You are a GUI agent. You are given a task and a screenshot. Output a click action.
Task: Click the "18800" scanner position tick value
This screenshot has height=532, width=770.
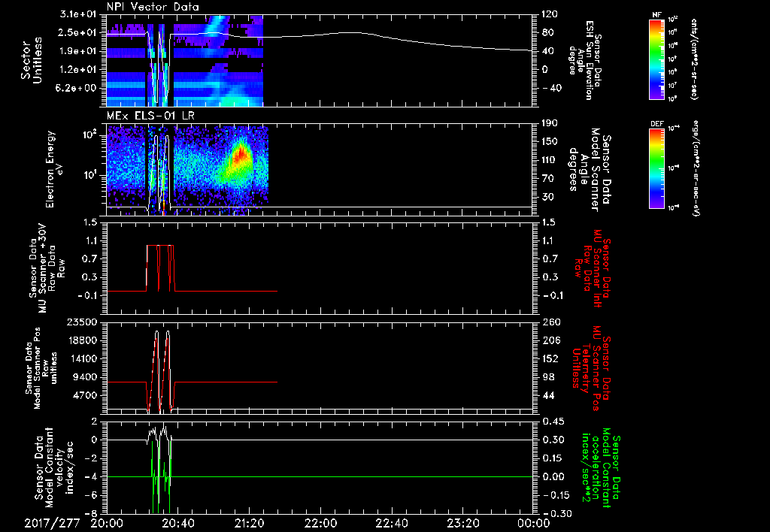tap(81, 340)
